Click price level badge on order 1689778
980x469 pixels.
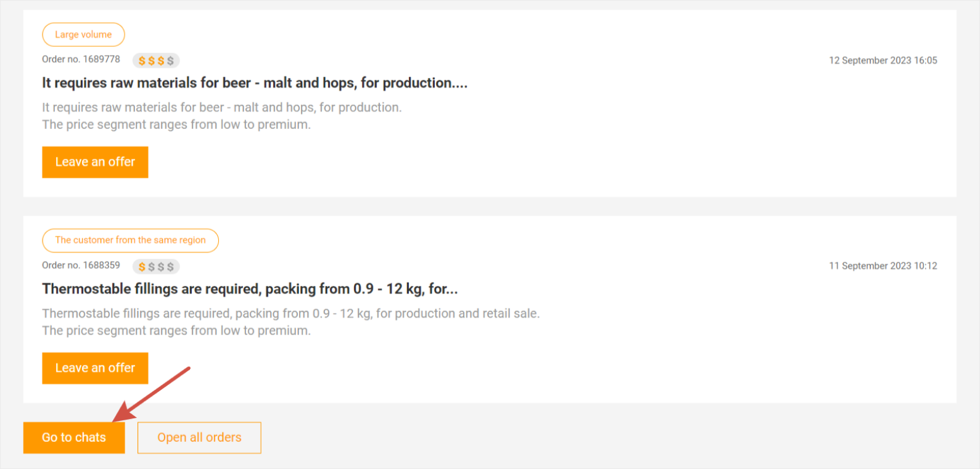[x=156, y=60]
